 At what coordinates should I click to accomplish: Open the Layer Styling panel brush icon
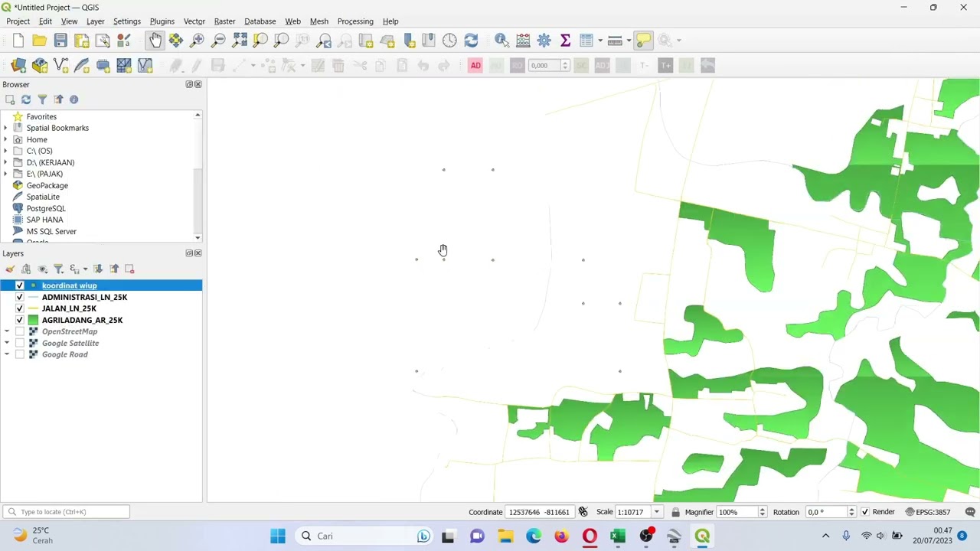point(10,269)
